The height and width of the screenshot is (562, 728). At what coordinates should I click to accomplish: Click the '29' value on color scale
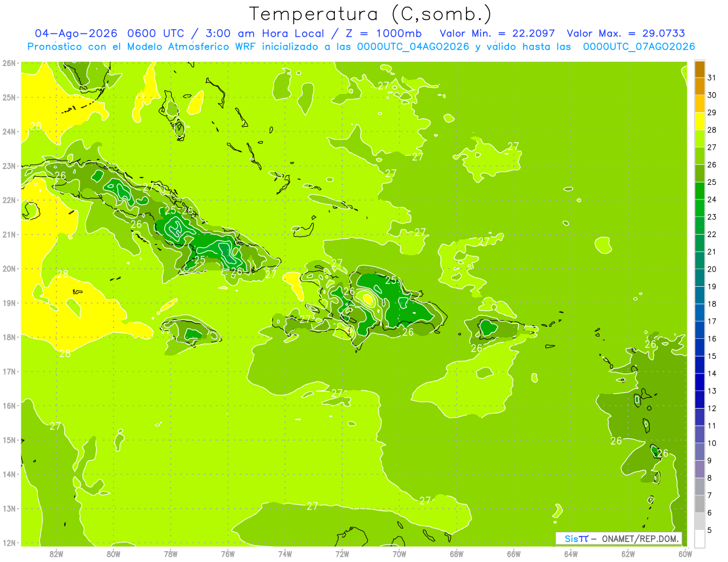[712, 113]
